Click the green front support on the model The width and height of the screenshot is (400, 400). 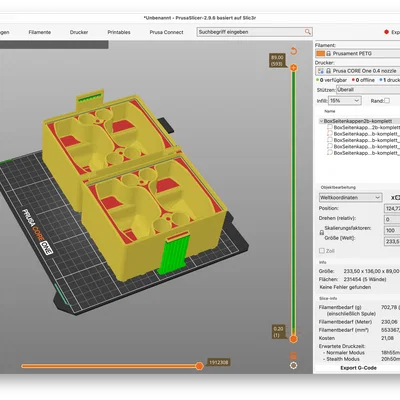pos(173,254)
